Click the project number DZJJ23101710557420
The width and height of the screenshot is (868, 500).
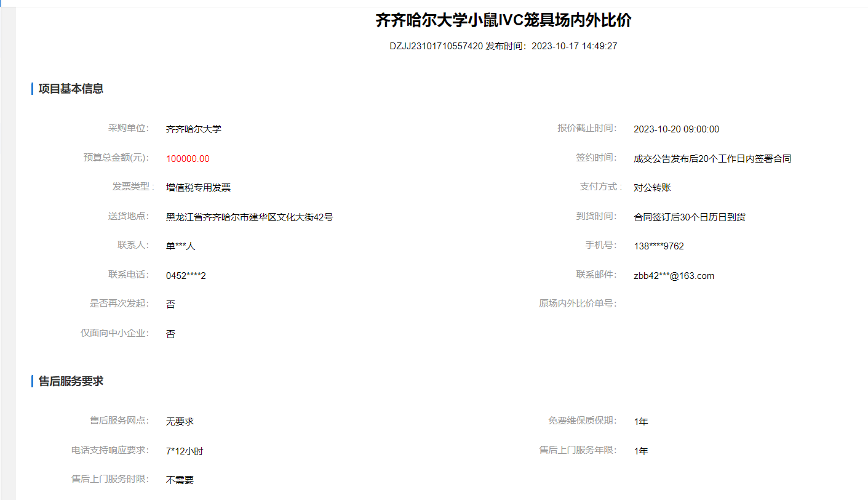(x=436, y=46)
